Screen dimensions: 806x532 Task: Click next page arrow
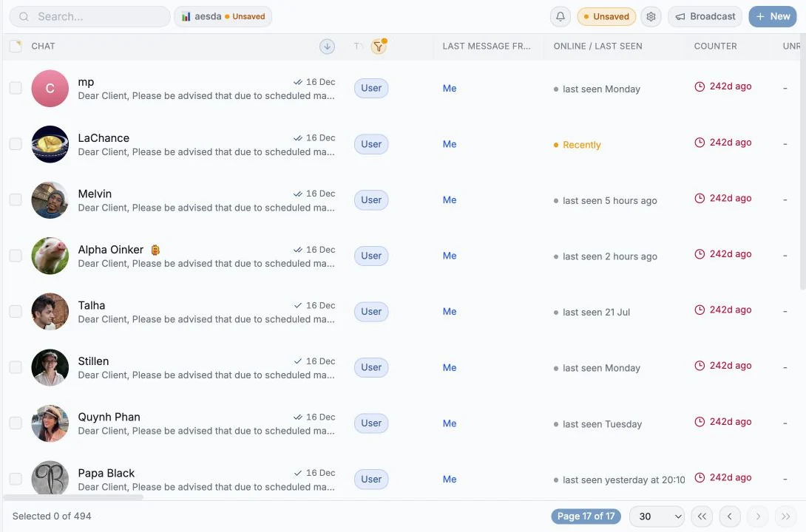coord(758,516)
